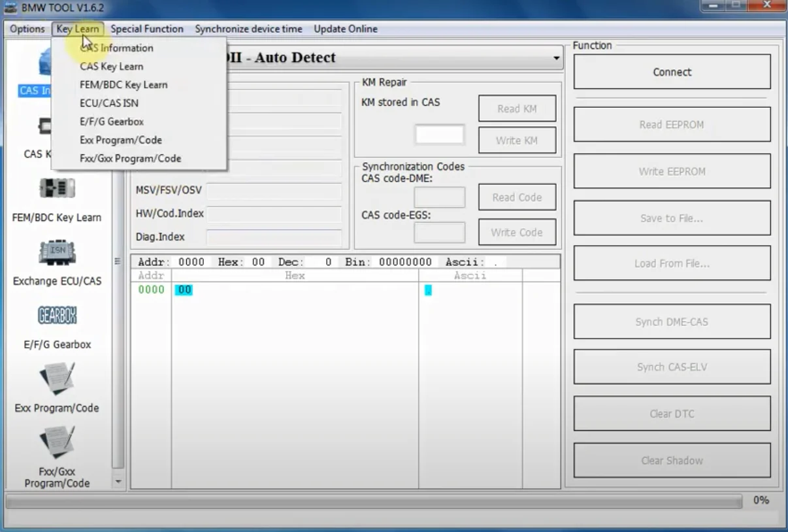Click the MSV/FSV/OSV field
The width and height of the screenshot is (788, 532).
click(x=274, y=191)
